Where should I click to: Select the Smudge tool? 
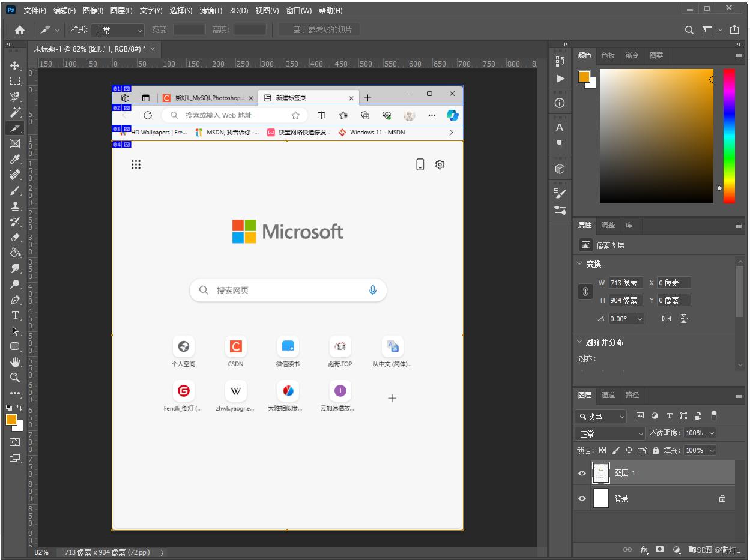[x=15, y=268]
